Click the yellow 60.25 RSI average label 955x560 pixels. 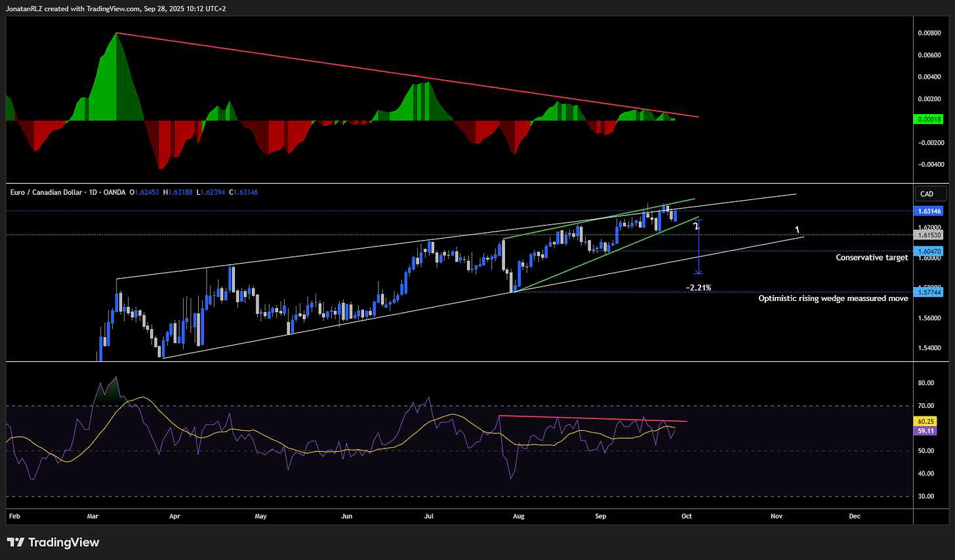coord(926,422)
